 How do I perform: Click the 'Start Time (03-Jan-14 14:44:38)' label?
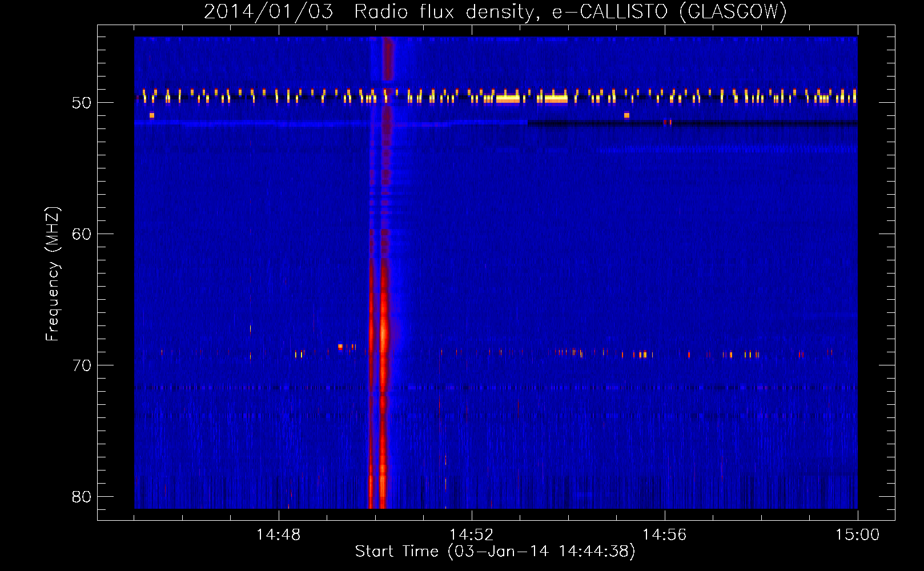[495, 551]
